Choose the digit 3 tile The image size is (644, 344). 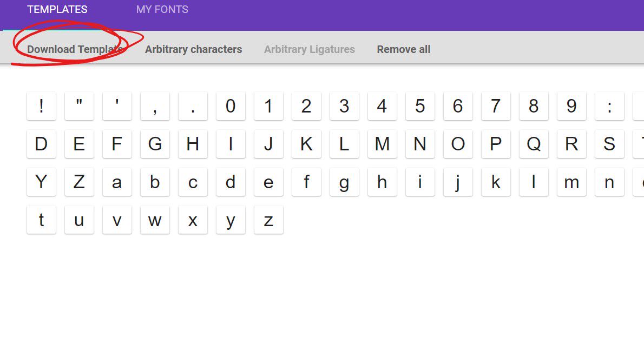click(344, 106)
